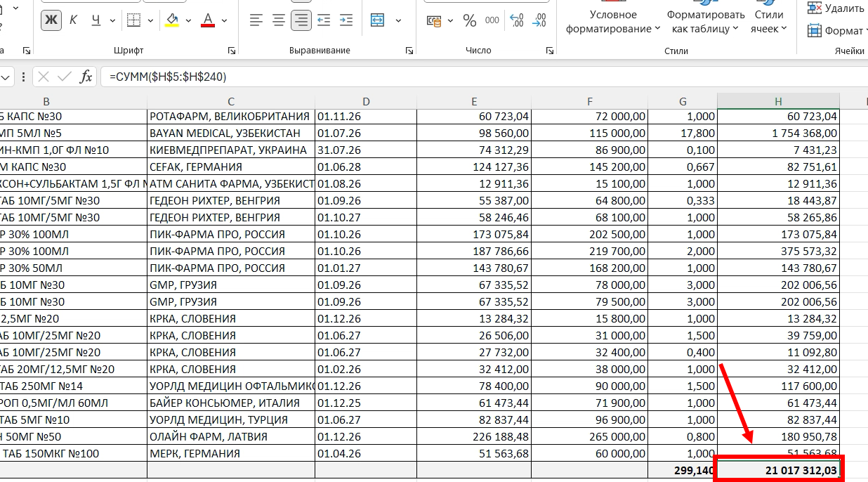Viewport: 868px width, 482px height.
Task: Apply yellow fill color with paint bucket
Action: pyautogui.click(x=172, y=20)
